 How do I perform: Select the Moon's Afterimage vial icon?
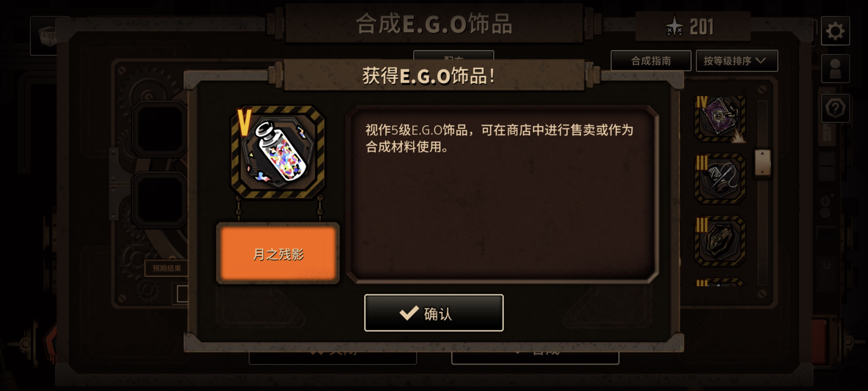278,152
